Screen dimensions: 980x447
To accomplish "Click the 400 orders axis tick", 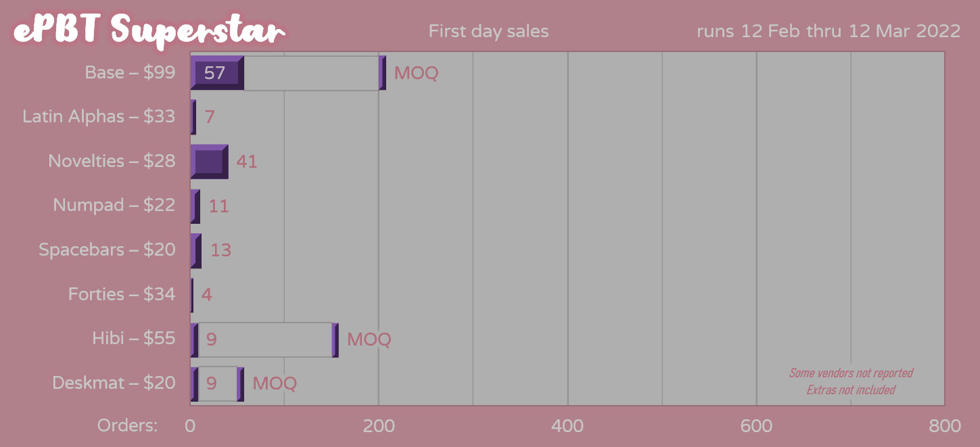I will coord(567,426).
